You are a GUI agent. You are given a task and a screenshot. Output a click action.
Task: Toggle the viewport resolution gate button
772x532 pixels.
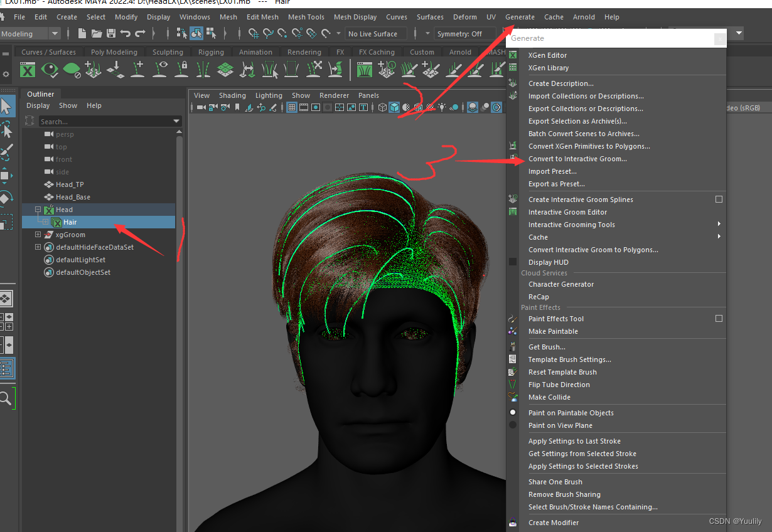click(x=316, y=107)
